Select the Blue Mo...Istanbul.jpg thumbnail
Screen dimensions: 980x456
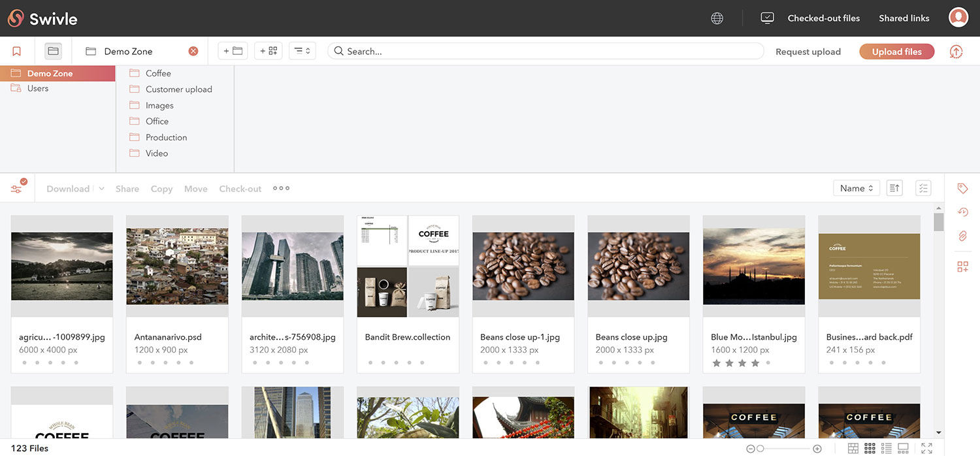click(x=754, y=266)
